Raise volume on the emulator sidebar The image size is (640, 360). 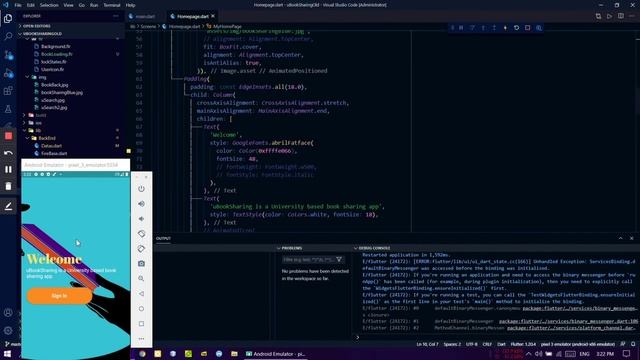(x=141, y=204)
